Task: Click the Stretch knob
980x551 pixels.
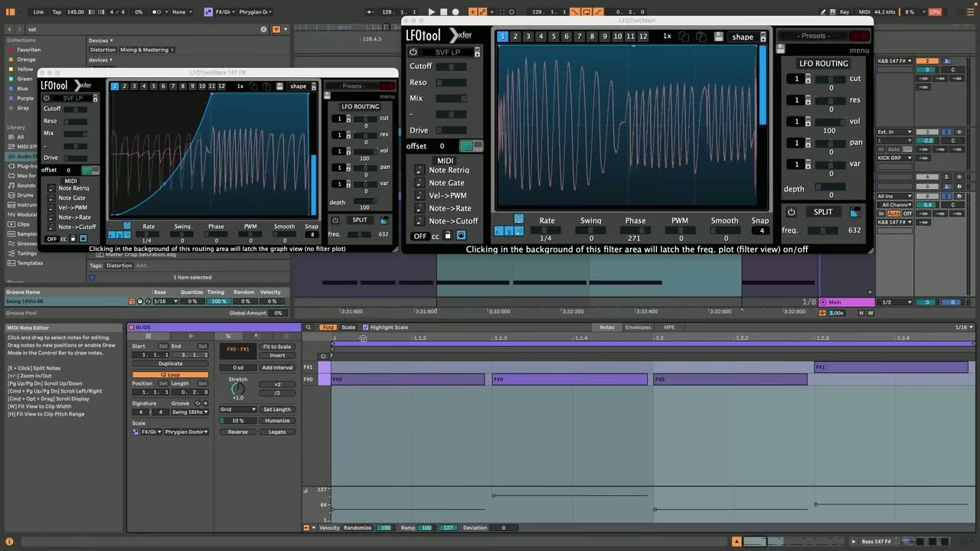Action: (238, 389)
